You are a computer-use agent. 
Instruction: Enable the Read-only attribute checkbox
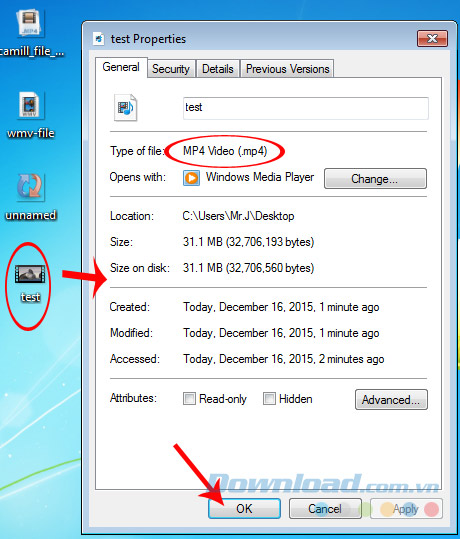coord(189,398)
